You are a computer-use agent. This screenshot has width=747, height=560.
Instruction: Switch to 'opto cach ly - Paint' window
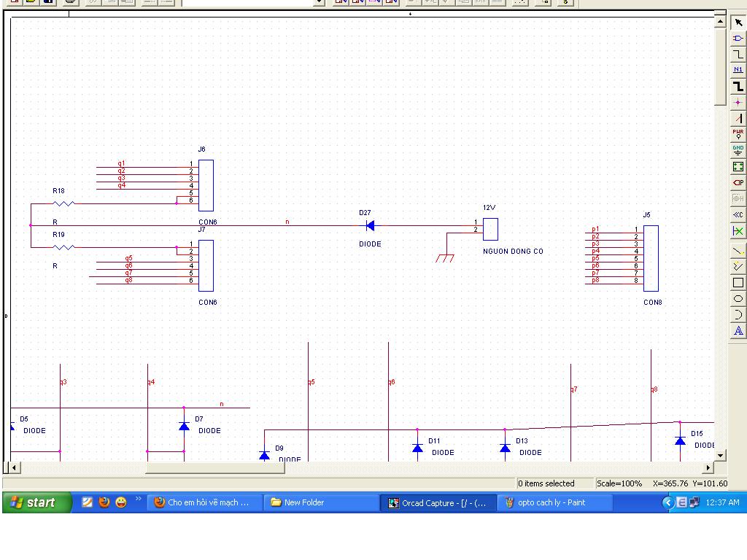[555, 502]
